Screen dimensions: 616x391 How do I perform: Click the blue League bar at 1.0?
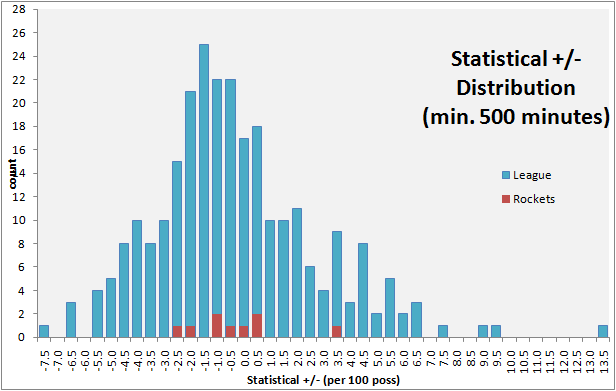click(270, 279)
